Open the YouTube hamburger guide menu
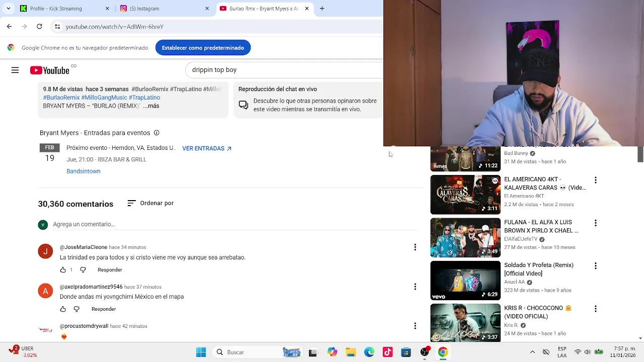644x362 pixels. [x=15, y=70]
